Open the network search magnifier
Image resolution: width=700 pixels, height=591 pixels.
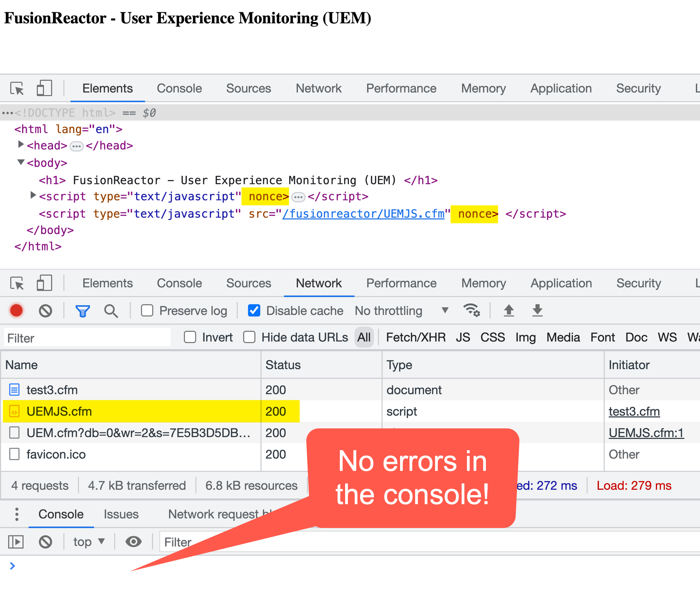coord(111,311)
